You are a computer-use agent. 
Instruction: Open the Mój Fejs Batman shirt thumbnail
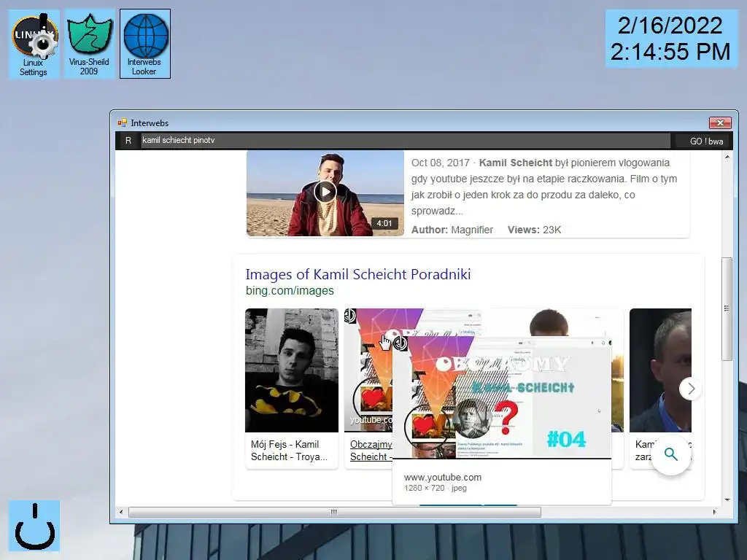coord(292,370)
